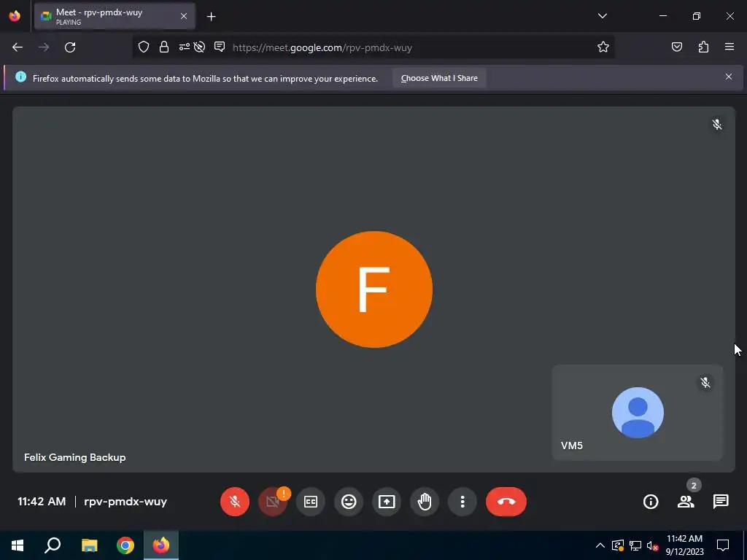Viewport: 747px width, 560px height.
Task: Click the VM5 self-view tile
Action: 638,413
